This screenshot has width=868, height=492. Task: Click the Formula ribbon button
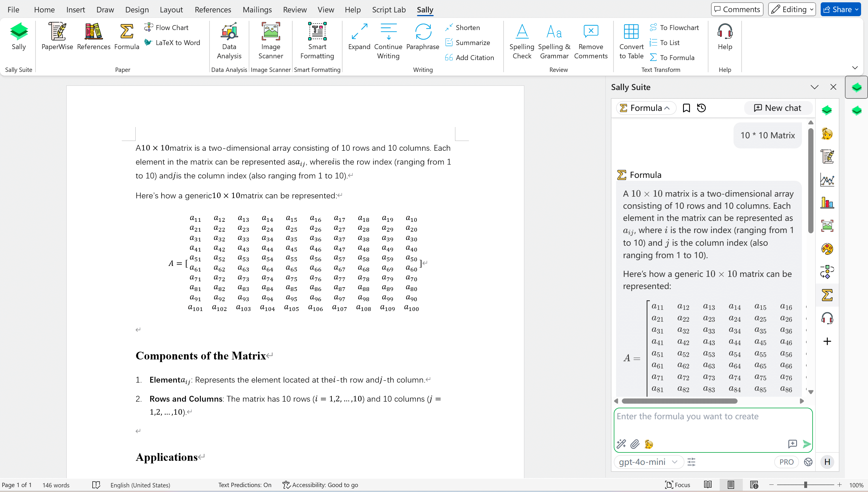[127, 36]
